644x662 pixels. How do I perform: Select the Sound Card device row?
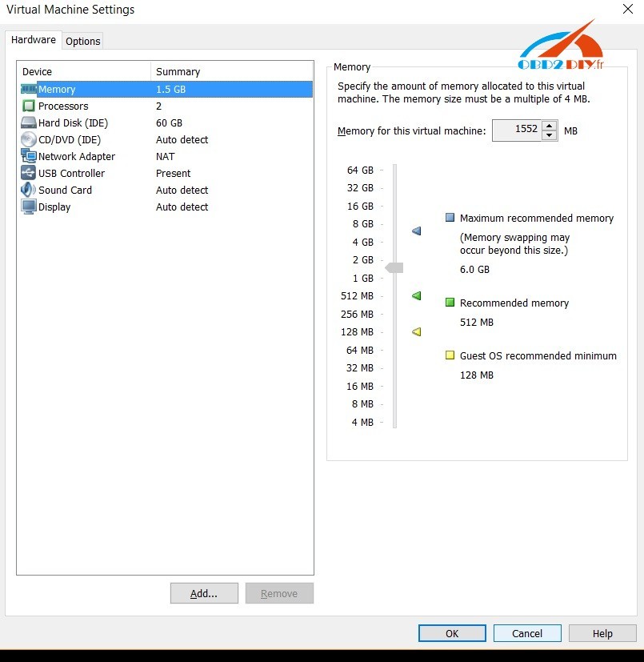coord(166,190)
